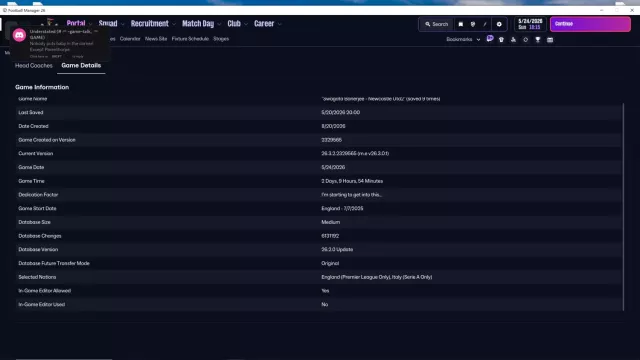Click the Discord notification popup message
This screenshot has width=640, height=360.
click(x=60, y=43)
